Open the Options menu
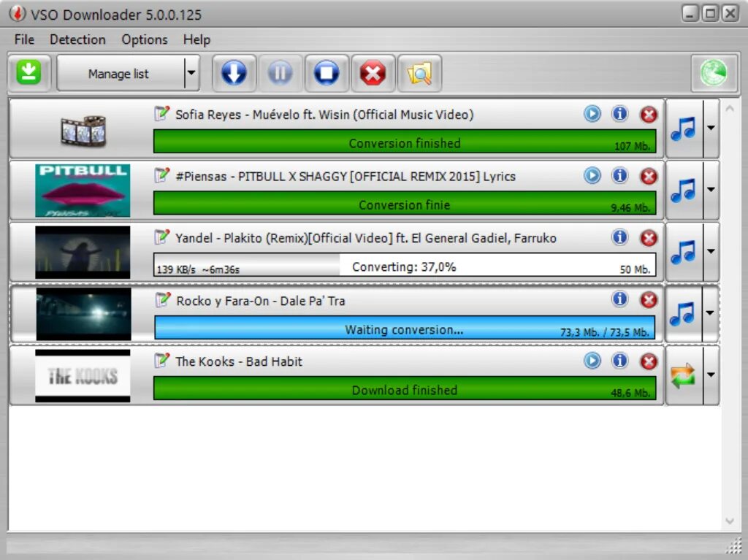This screenshot has width=748, height=560. click(145, 39)
